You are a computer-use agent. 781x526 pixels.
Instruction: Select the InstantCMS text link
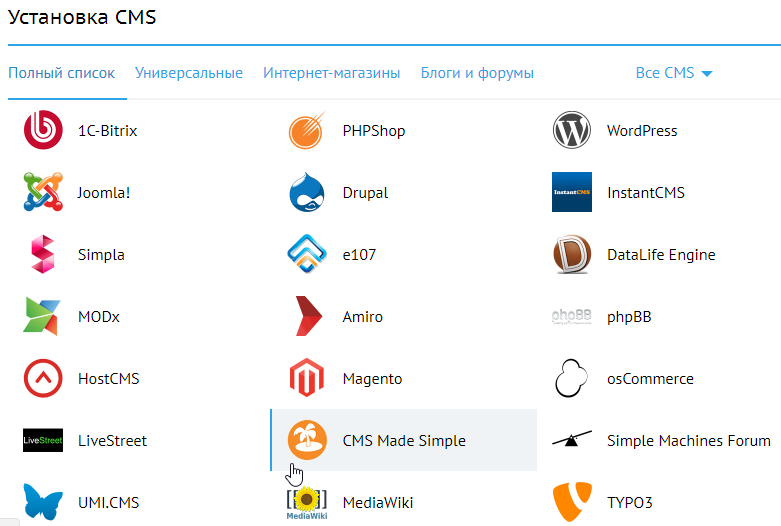pyautogui.click(x=646, y=192)
